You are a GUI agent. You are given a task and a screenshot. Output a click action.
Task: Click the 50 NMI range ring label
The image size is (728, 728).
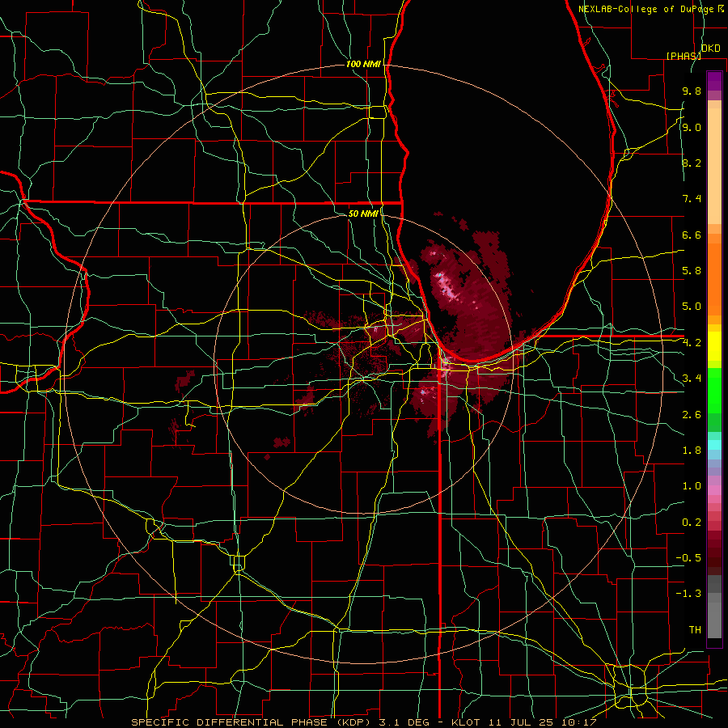pyautogui.click(x=363, y=214)
